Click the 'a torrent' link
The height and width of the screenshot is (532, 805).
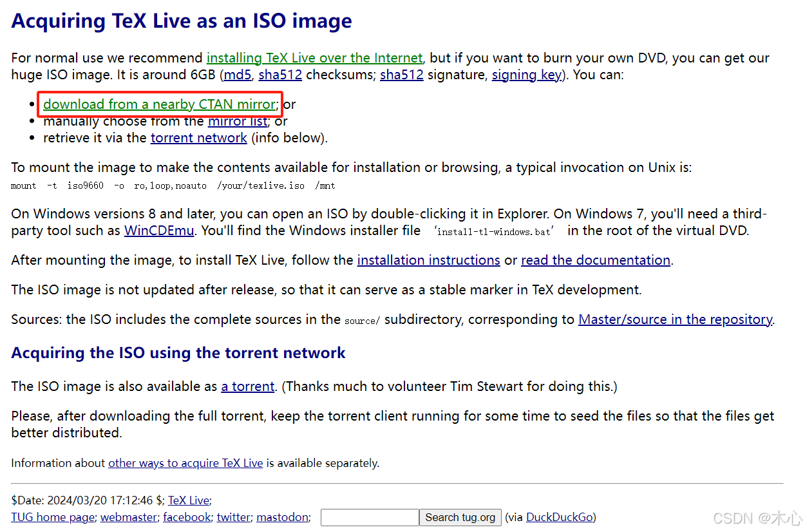click(x=248, y=386)
